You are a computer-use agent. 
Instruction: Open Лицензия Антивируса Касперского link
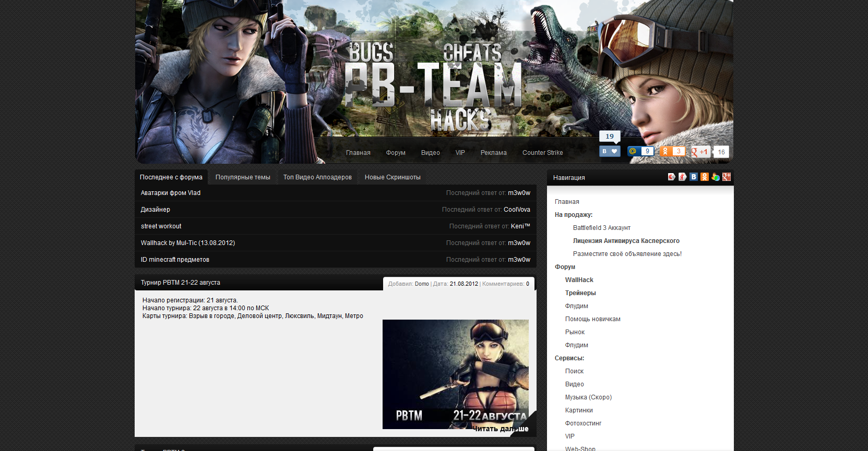(x=626, y=241)
